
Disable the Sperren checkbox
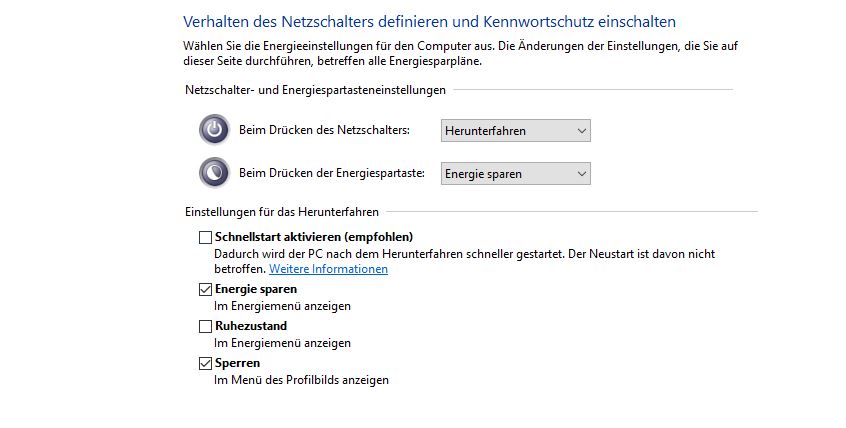pos(205,364)
